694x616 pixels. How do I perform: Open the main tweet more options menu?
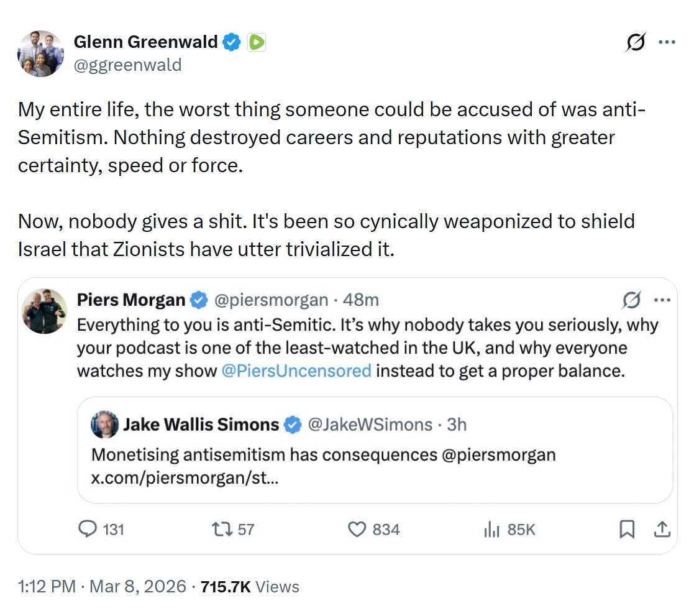pos(667,43)
